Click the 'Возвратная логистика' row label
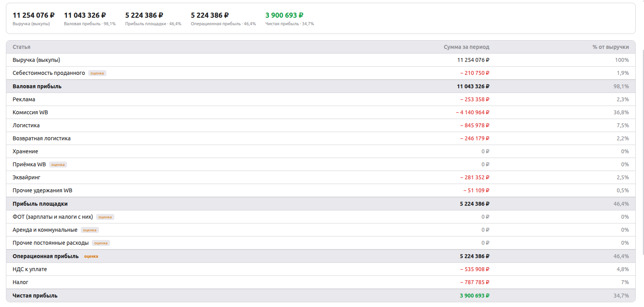 click(x=42, y=138)
